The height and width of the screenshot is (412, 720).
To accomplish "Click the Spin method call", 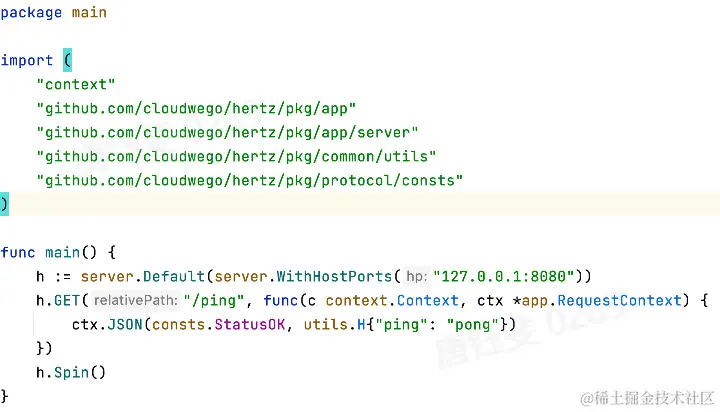I will [x=71, y=372].
